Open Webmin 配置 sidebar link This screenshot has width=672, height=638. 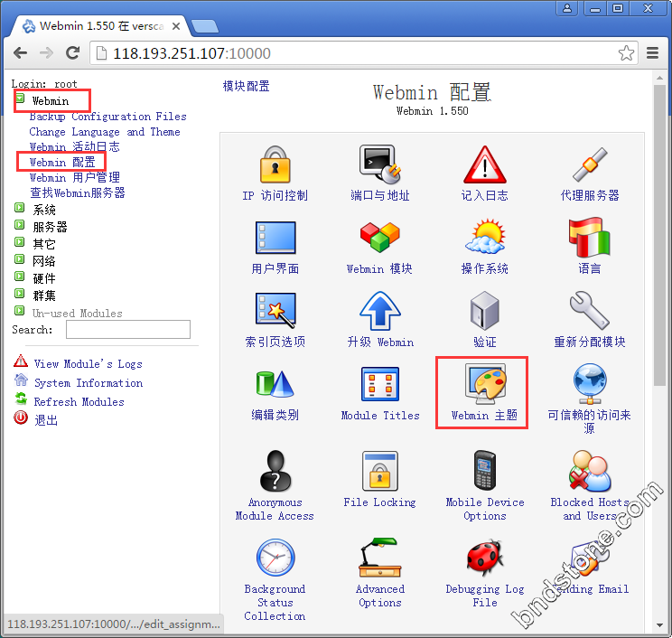click(x=62, y=163)
